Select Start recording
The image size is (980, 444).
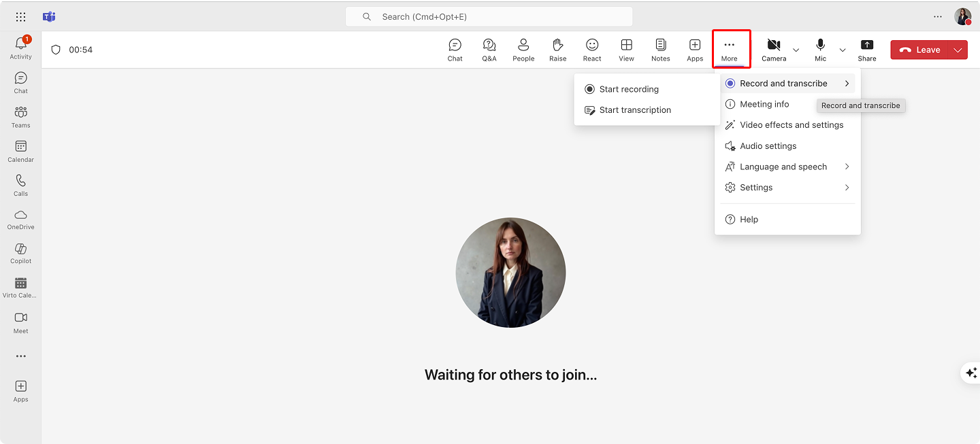coord(629,89)
